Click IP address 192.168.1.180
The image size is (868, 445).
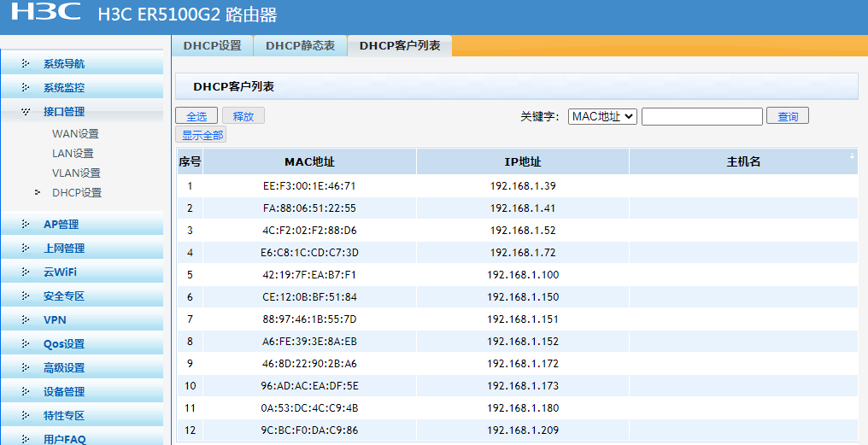(523, 408)
